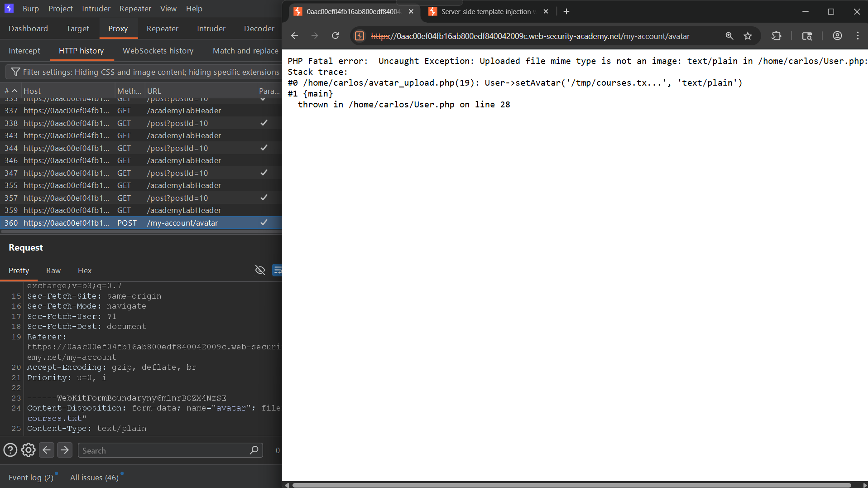Select history row 337 /academyLabHeader
868x488 pixels.
(x=141, y=111)
